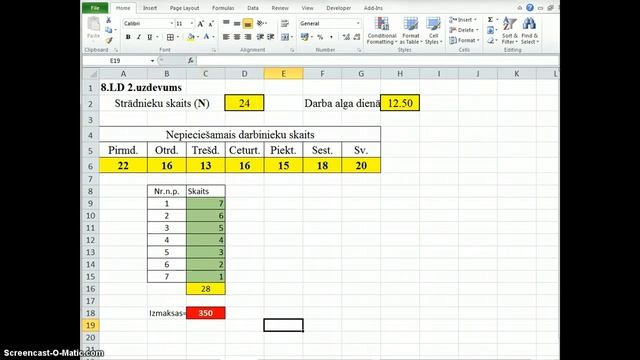640x360 pixels.
Task: Select column E header
Action: point(283,73)
